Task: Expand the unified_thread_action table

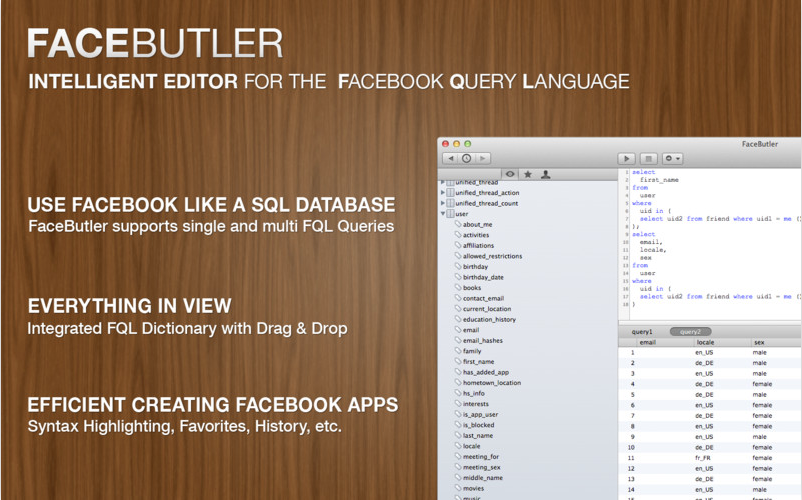Action: click(x=443, y=193)
